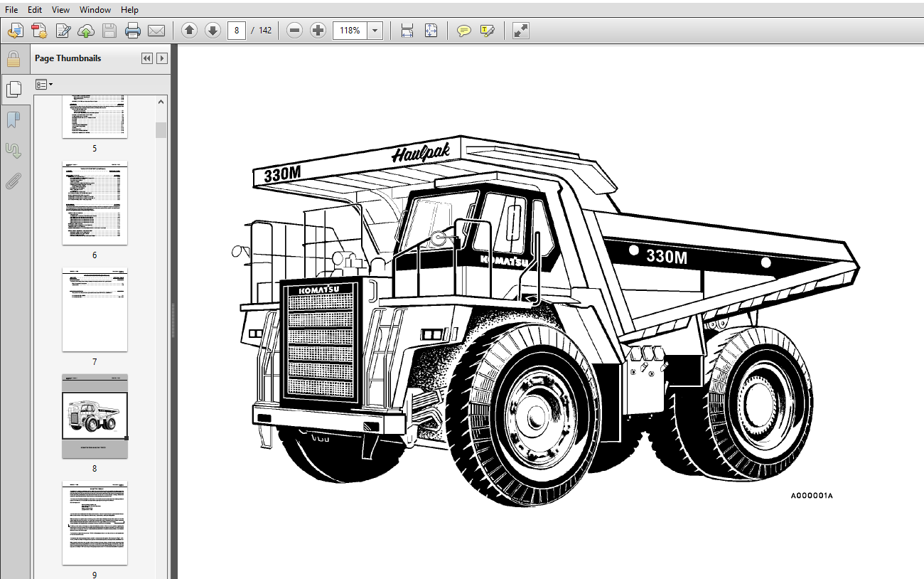
Task: Click the page number field showing 8
Action: [x=237, y=31]
